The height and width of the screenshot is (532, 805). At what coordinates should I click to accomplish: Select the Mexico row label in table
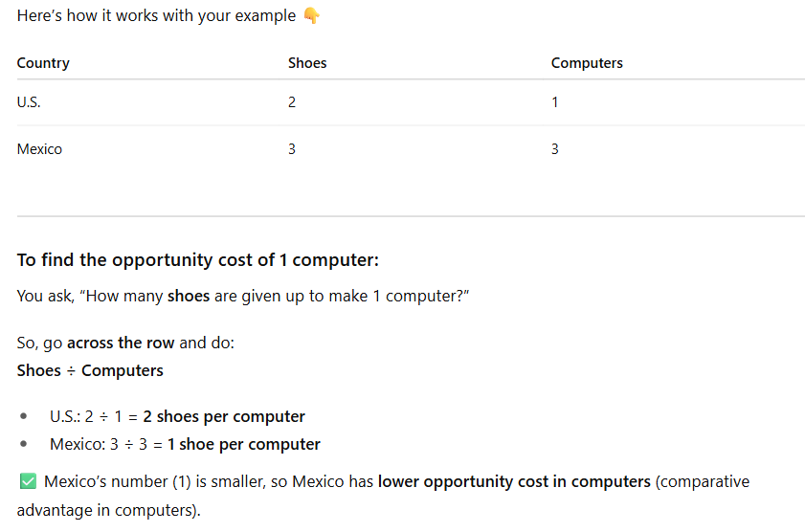click(x=39, y=149)
